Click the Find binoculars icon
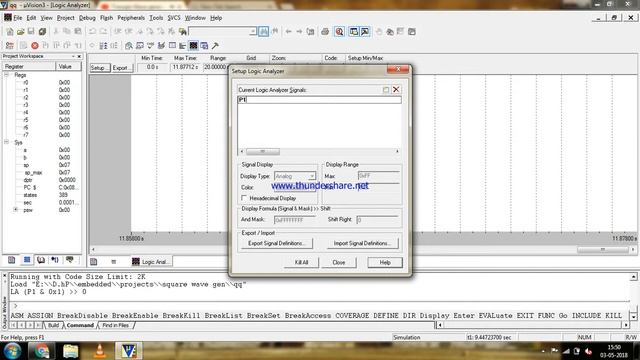640x360 pixels. [x=264, y=31]
